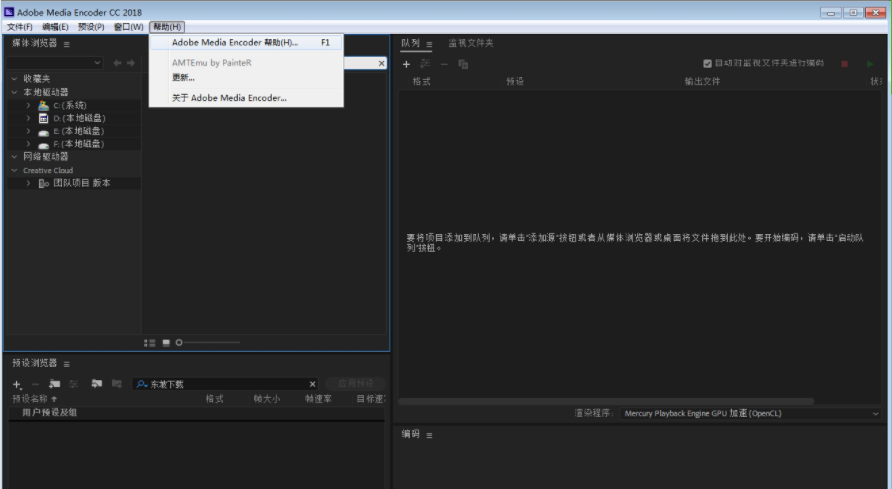
Task: Click create new preset group folder icon
Action: [x=55, y=384]
